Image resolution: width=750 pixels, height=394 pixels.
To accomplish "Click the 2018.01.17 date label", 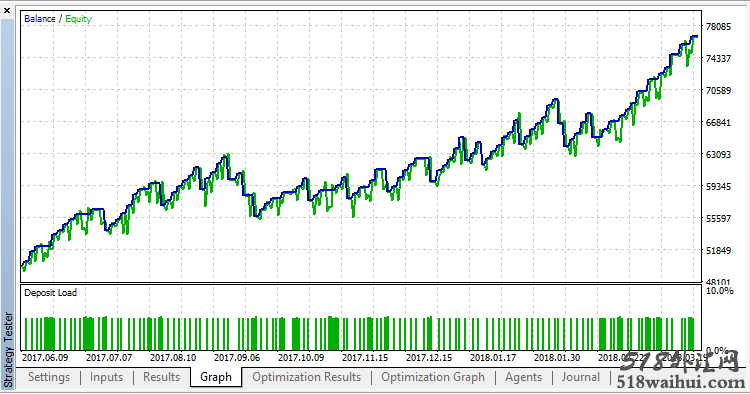I will (x=493, y=358).
